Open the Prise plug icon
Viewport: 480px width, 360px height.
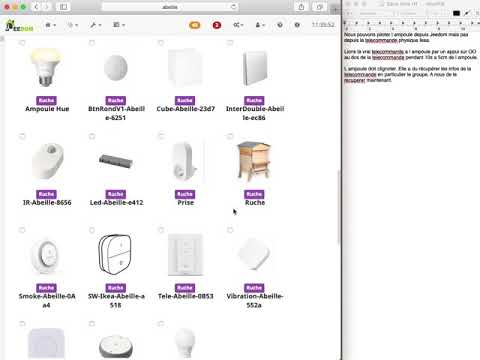pos(185,162)
